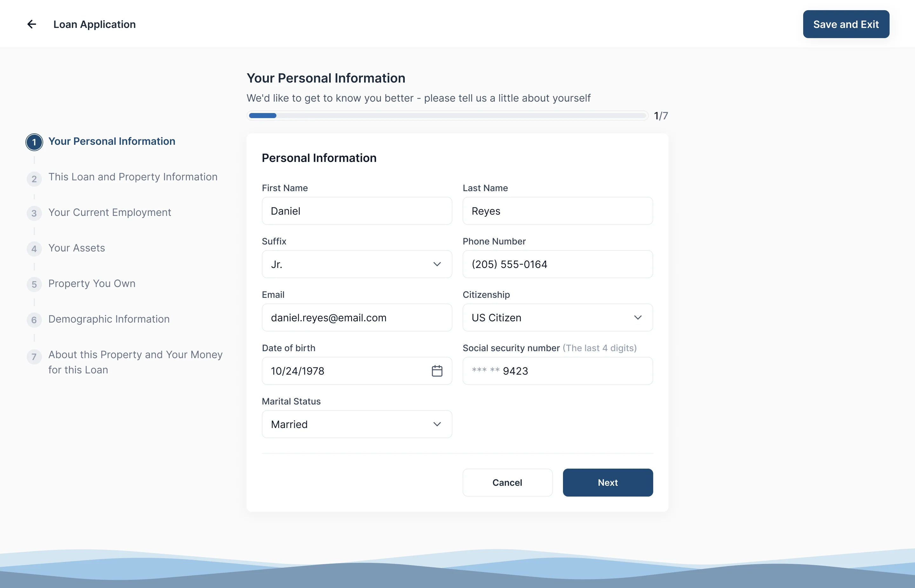Select step 2 circle in sidebar
915x588 pixels.
click(x=34, y=179)
